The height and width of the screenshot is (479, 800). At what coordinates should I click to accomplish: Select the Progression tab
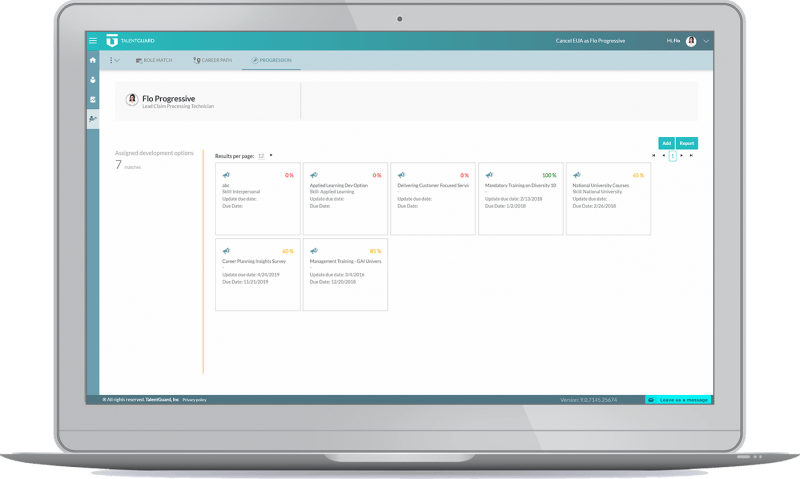pyautogui.click(x=272, y=60)
